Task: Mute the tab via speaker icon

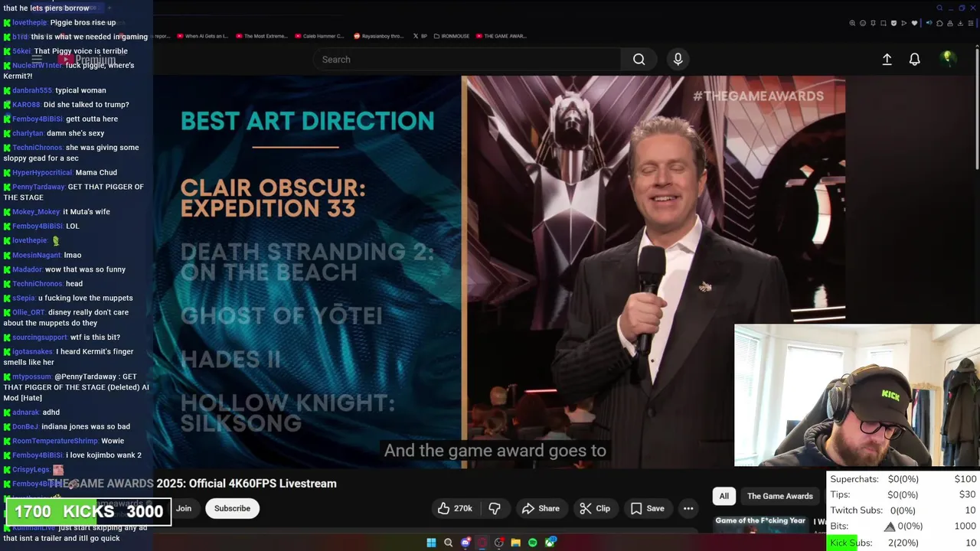Action: pyautogui.click(x=929, y=23)
